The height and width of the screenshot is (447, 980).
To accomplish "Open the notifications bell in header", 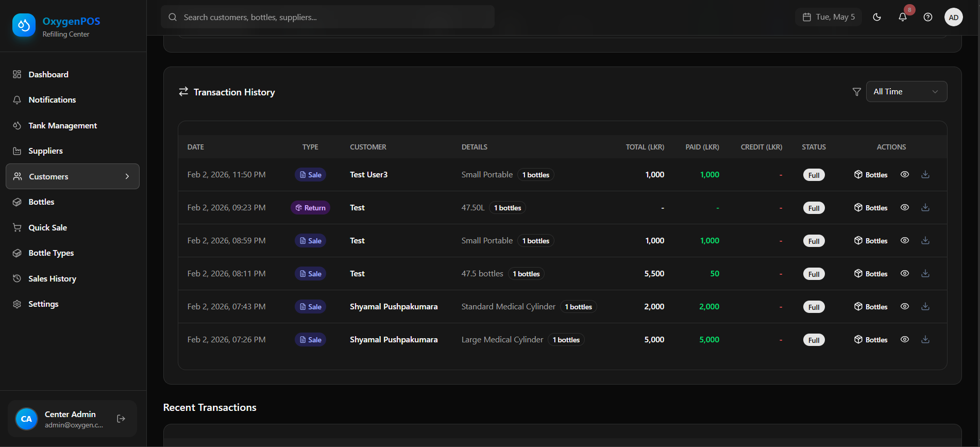I will pos(903,17).
